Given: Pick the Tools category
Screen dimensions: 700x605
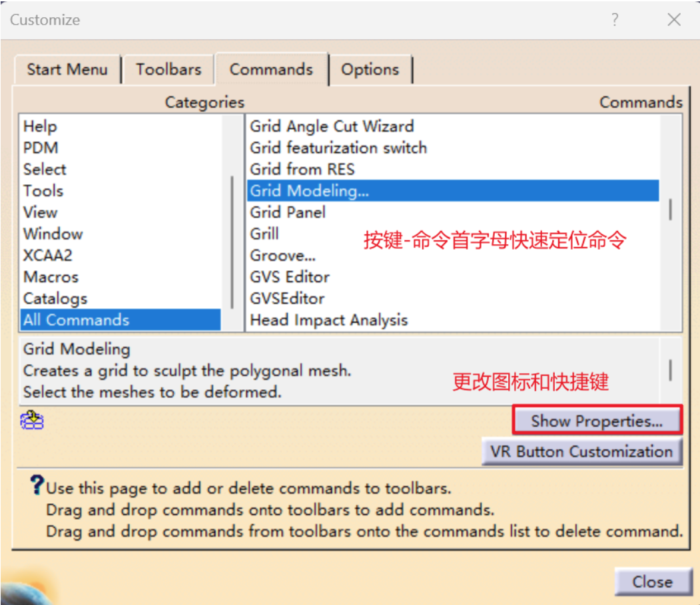Looking at the screenshot, I should tap(121, 190).
